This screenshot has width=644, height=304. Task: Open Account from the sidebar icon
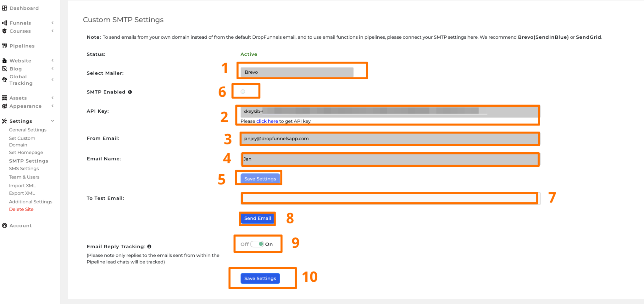pyautogui.click(x=4, y=225)
